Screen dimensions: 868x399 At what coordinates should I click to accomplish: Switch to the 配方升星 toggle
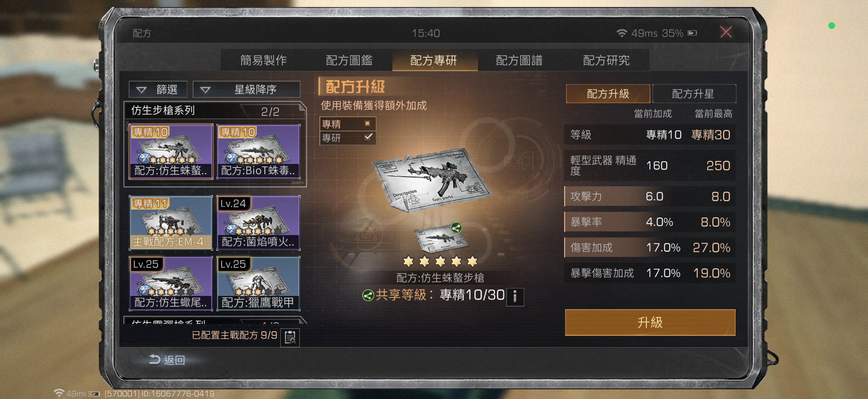coord(694,94)
